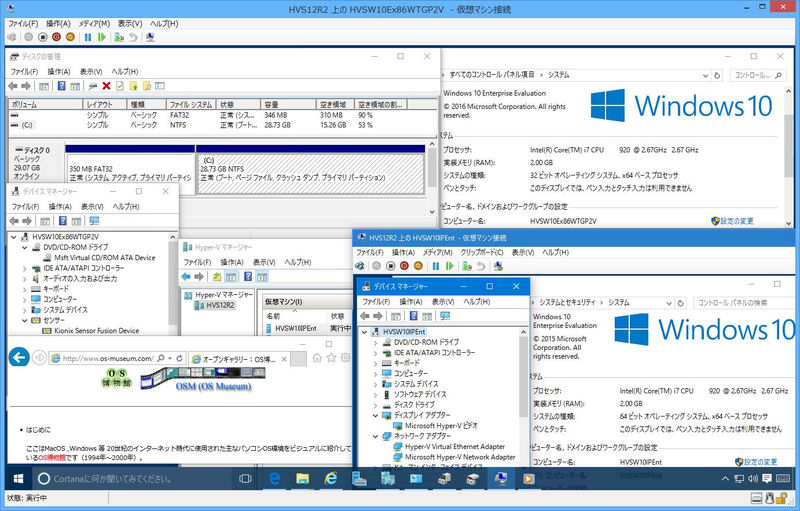This screenshot has width=800, height=511.
Task: Click red X delete icon in Disk Management toolbar
Action: [106, 86]
